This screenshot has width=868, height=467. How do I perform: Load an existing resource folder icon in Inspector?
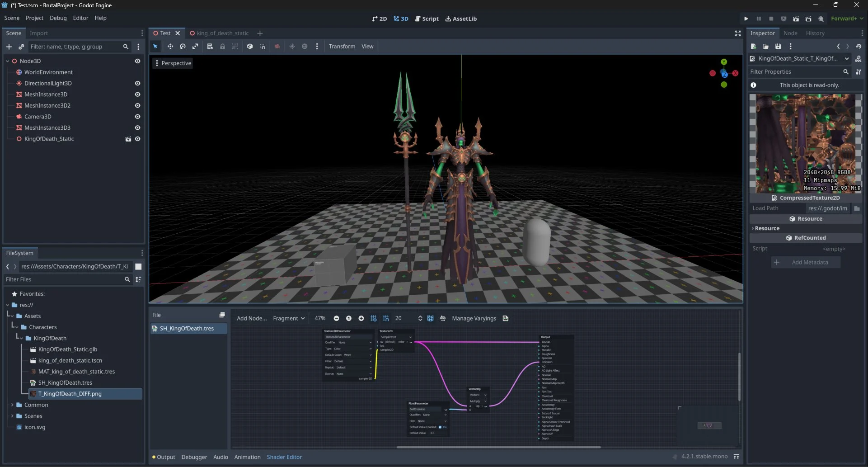pos(765,47)
